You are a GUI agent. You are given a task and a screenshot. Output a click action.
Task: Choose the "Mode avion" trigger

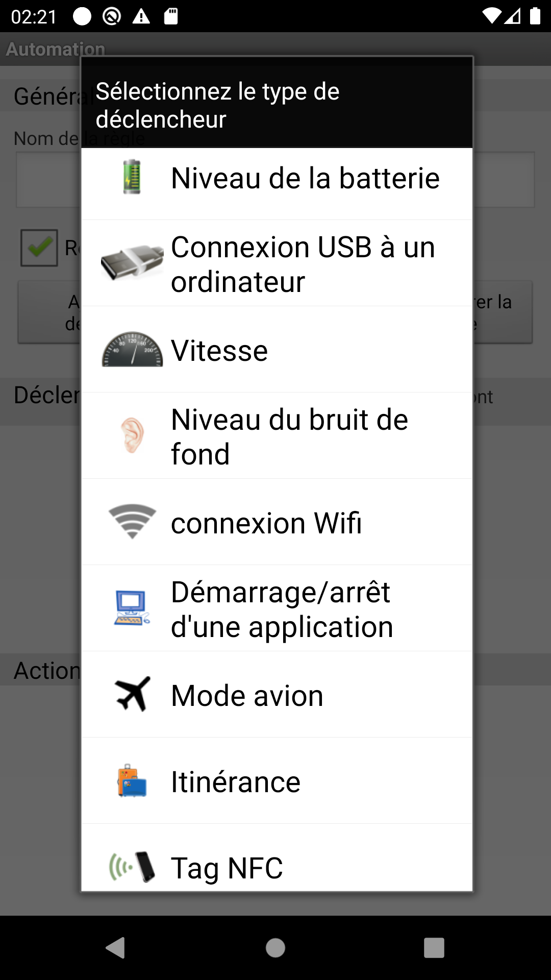pos(247,696)
